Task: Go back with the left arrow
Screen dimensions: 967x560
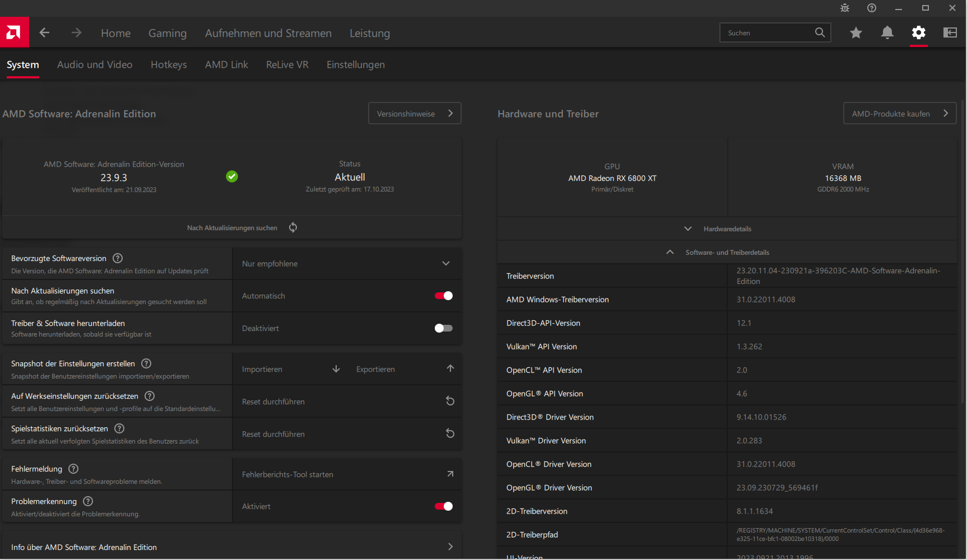Action: point(44,33)
